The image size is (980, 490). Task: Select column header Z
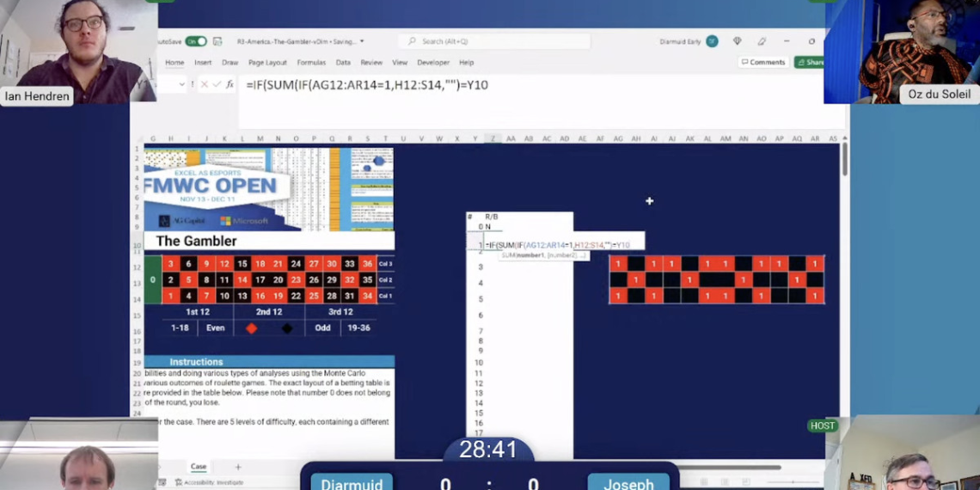(493, 138)
